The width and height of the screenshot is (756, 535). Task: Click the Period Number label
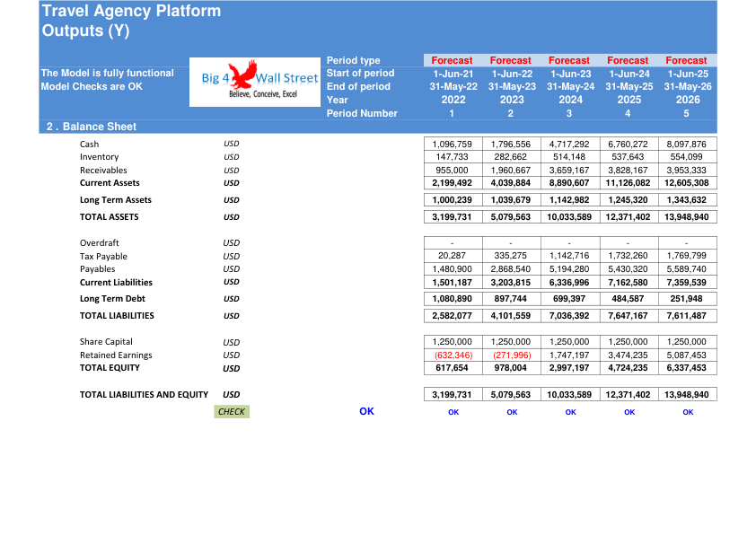(362, 113)
